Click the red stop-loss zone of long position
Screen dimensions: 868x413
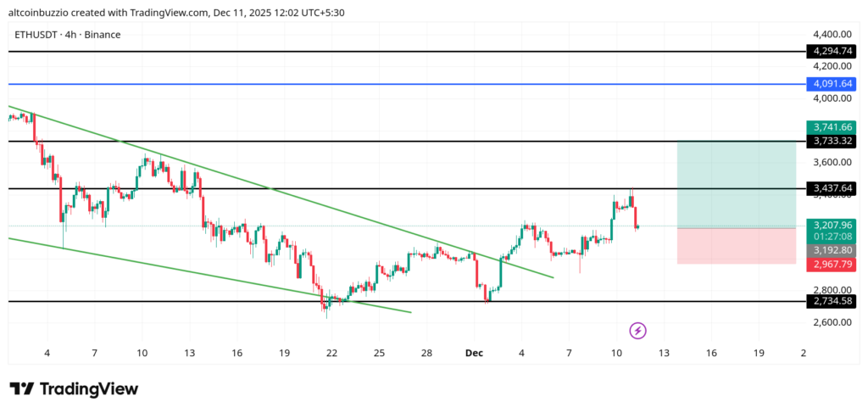[x=736, y=246]
